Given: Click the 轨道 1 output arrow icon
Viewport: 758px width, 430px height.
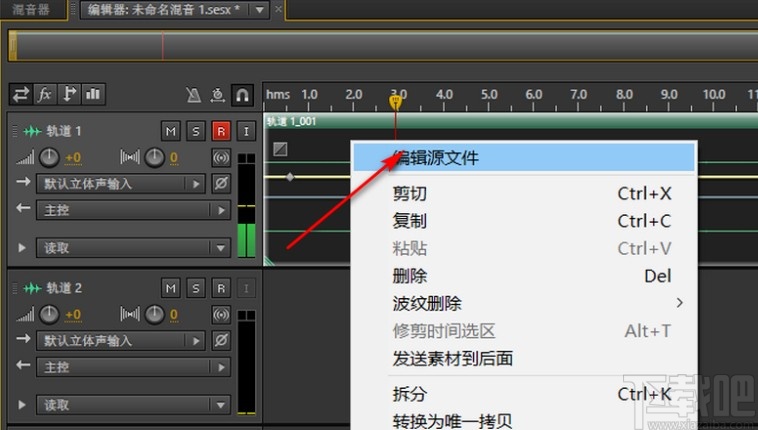Looking at the screenshot, I should pyautogui.click(x=23, y=208).
